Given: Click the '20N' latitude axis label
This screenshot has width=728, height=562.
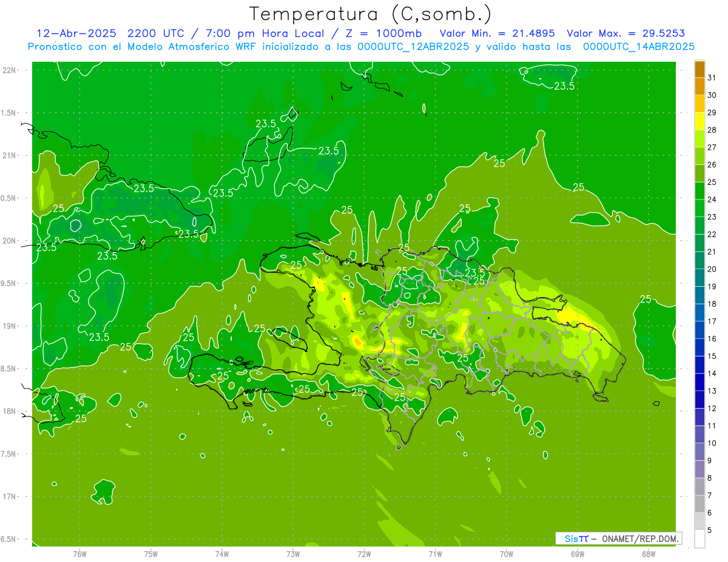Looking at the screenshot, I should coord(10,241).
